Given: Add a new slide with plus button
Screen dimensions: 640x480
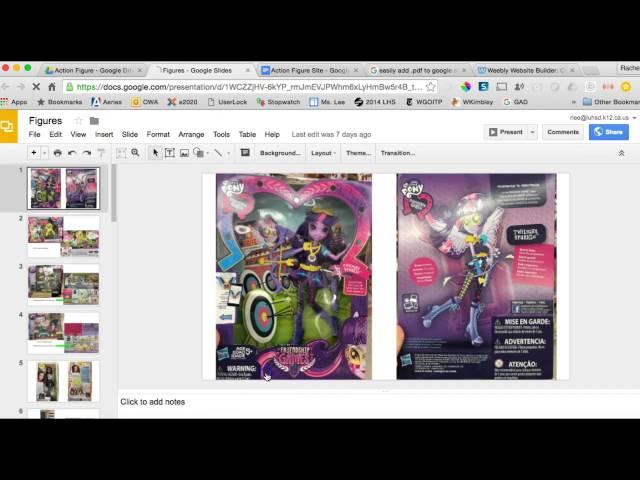Looking at the screenshot, I should 34,153.
